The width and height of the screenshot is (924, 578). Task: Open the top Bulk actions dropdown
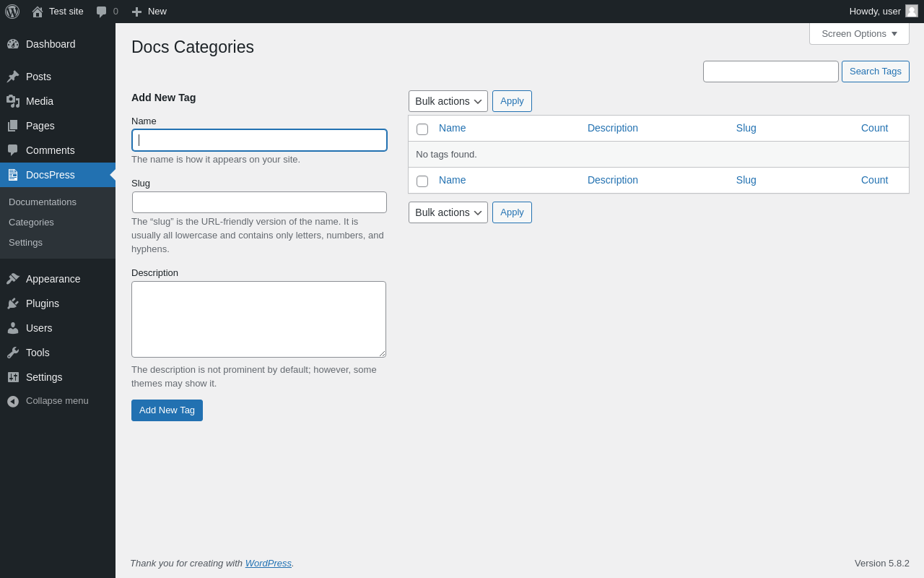point(448,101)
